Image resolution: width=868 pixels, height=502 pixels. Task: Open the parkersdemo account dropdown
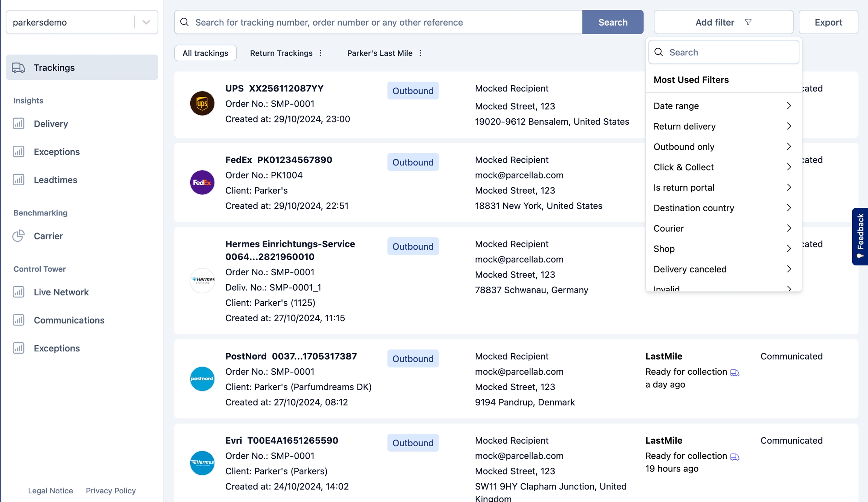pyautogui.click(x=146, y=22)
